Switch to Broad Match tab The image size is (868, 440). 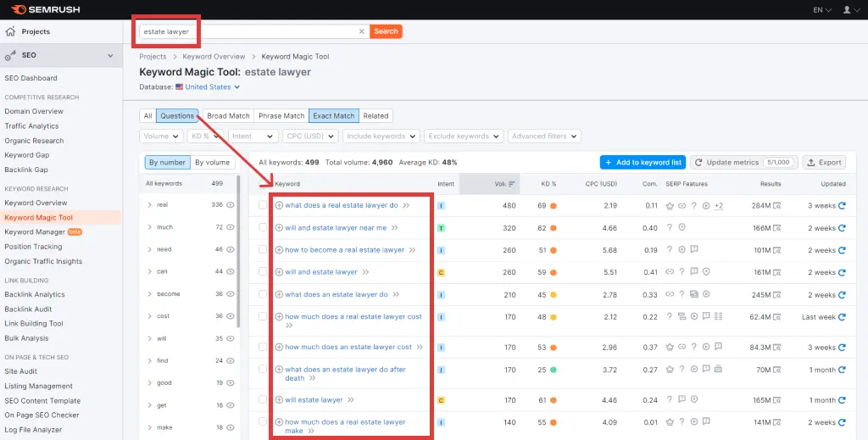[228, 115]
